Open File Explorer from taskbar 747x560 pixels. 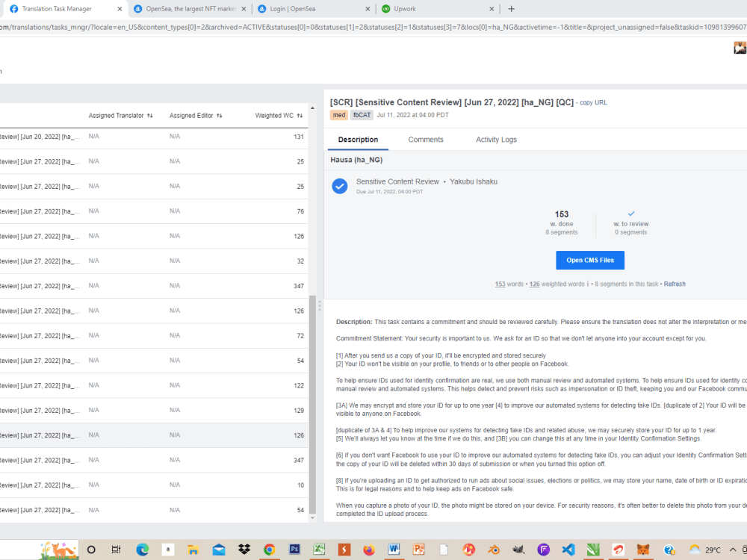pyautogui.click(x=193, y=550)
